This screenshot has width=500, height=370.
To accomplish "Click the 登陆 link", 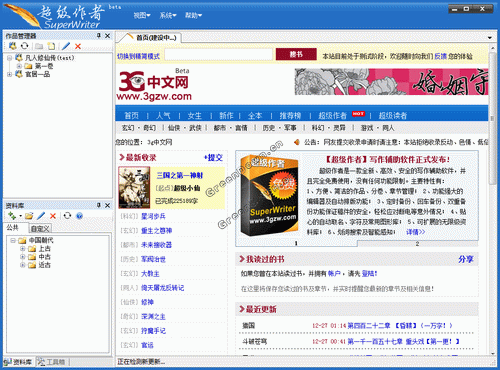I will (369, 273).
